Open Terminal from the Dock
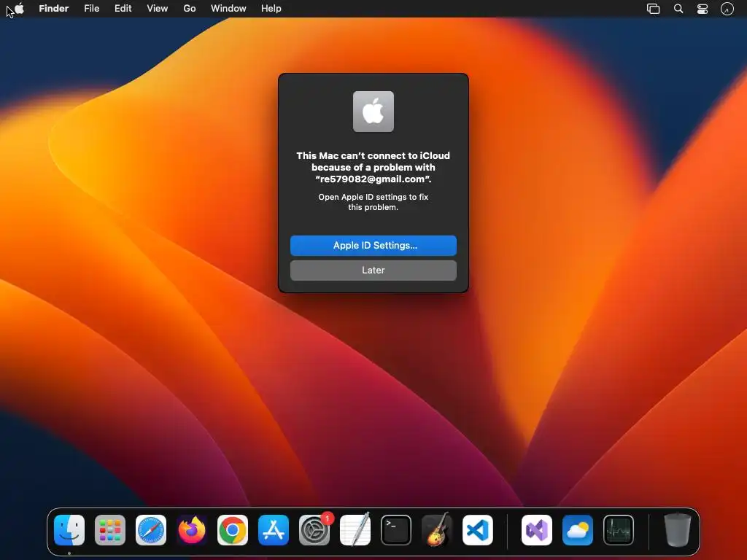The height and width of the screenshot is (560, 747). pos(396,530)
